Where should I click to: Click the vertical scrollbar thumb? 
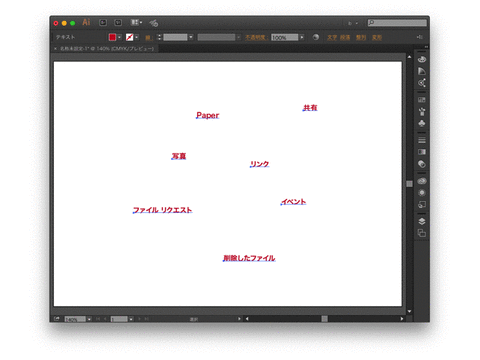[x=409, y=184]
